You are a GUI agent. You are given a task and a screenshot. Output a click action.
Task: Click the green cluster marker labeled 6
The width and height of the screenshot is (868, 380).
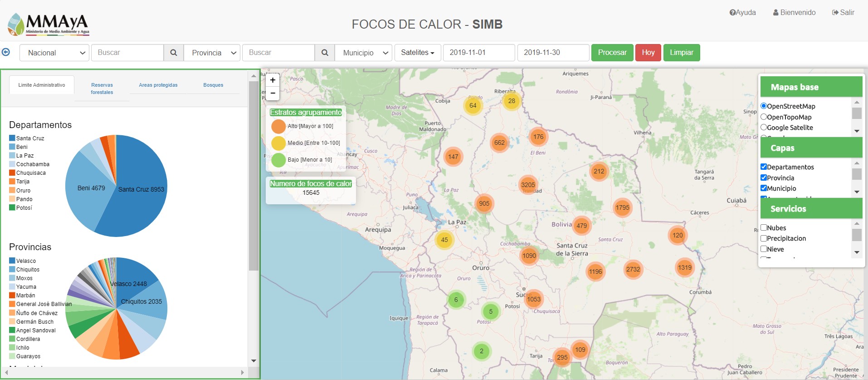tap(456, 300)
